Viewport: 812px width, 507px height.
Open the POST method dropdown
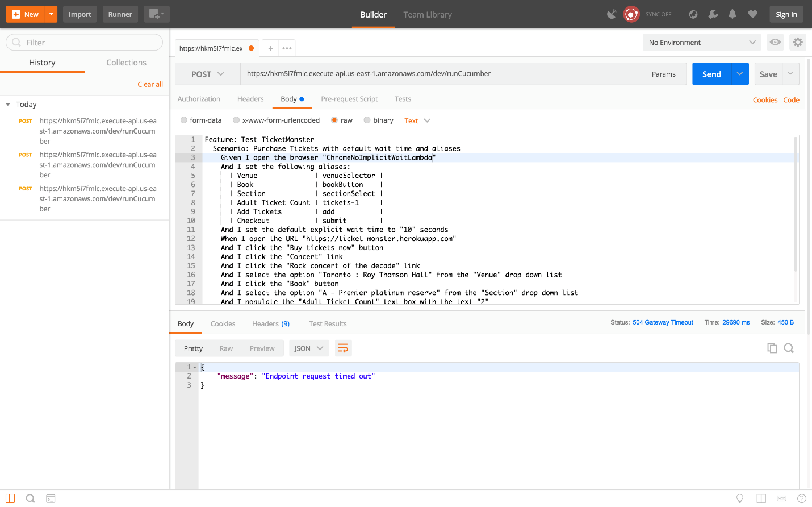(x=208, y=74)
